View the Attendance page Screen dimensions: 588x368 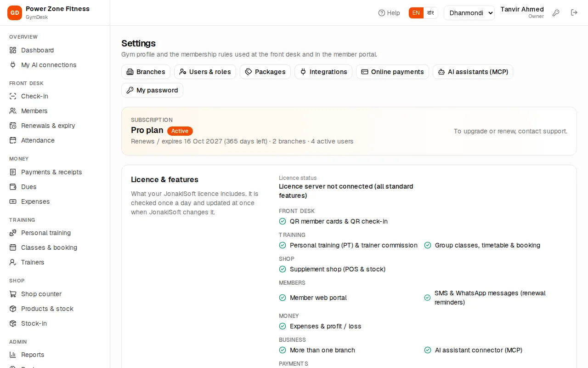coord(55,140)
